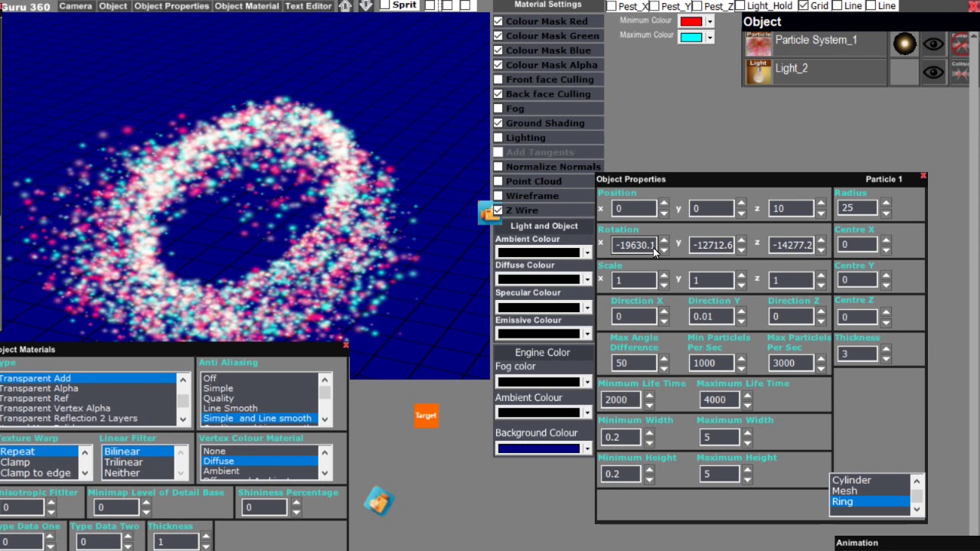980x551 pixels.
Task: Select the Light_2 bulb icon
Action: pos(759,72)
